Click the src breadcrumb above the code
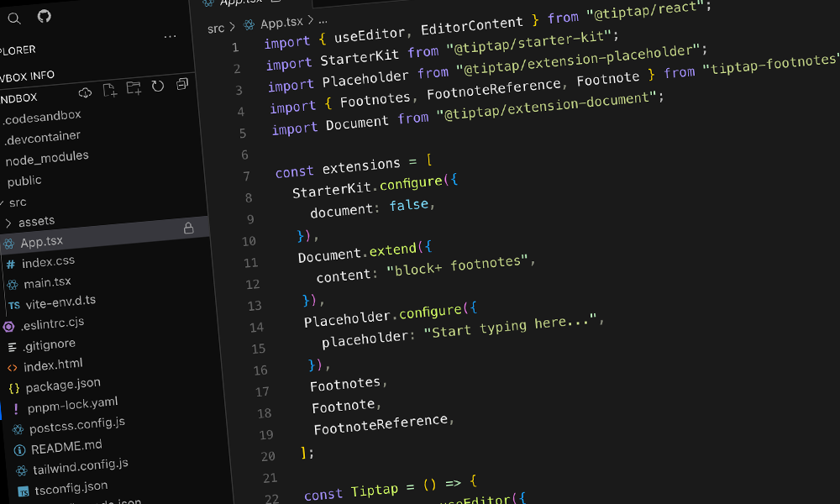 pos(216,29)
